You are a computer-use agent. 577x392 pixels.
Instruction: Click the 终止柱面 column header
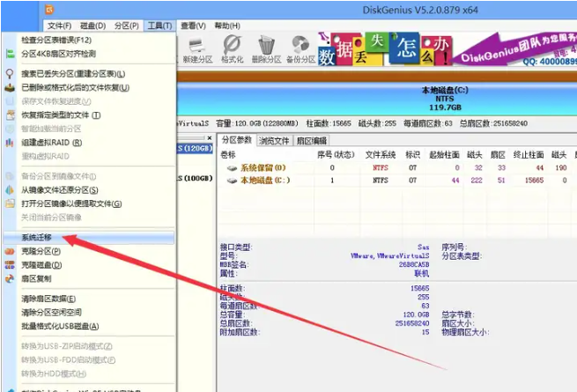click(529, 155)
